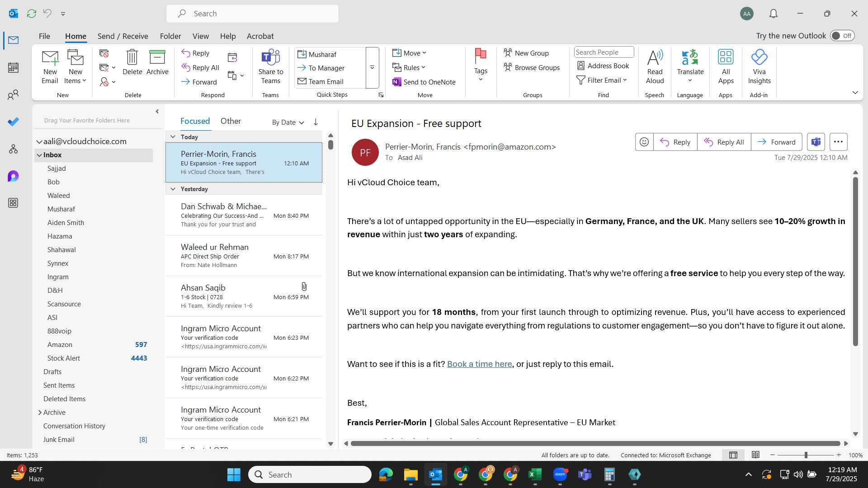Switch to Reading view in the status bar

[755, 455]
